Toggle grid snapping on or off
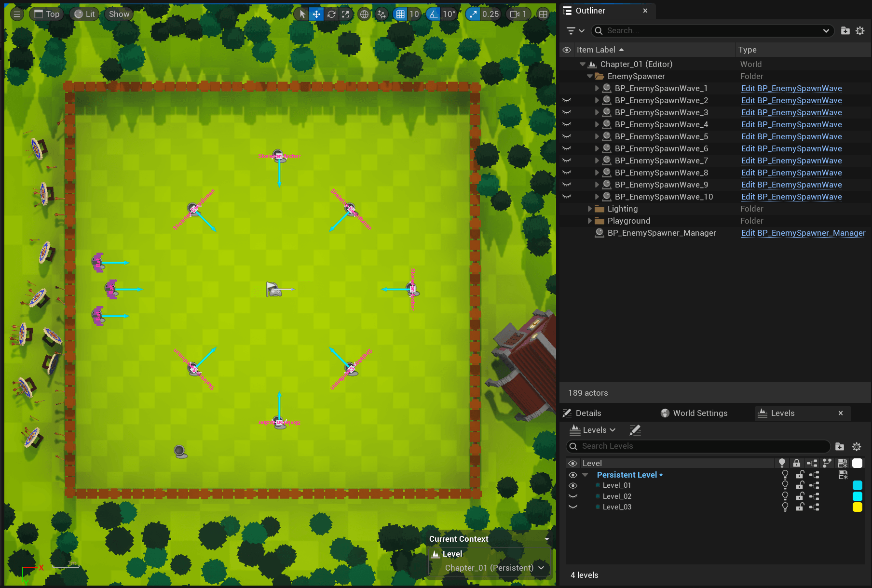 click(x=400, y=14)
